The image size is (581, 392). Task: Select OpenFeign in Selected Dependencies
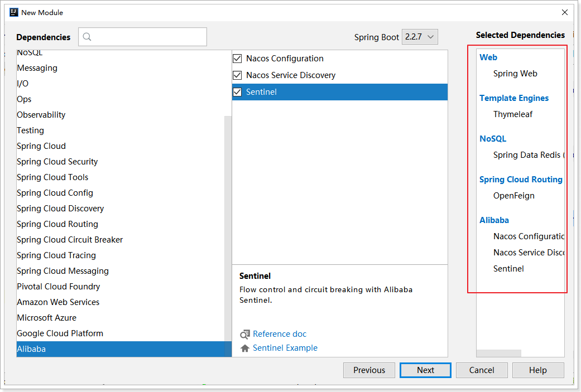tap(513, 196)
